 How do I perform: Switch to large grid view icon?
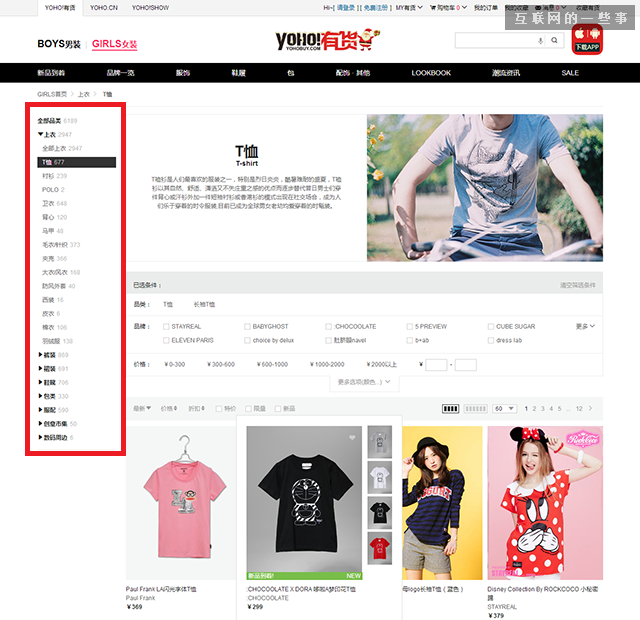pos(450,408)
